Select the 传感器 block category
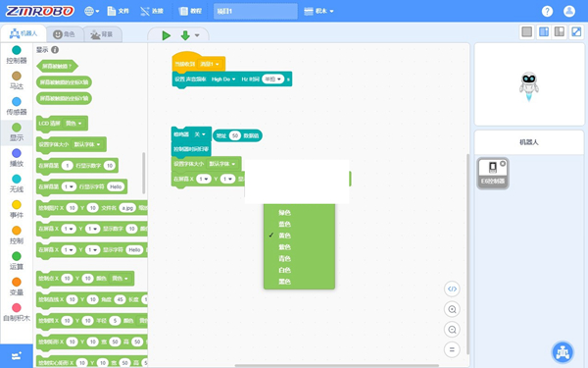 (x=17, y=106)
